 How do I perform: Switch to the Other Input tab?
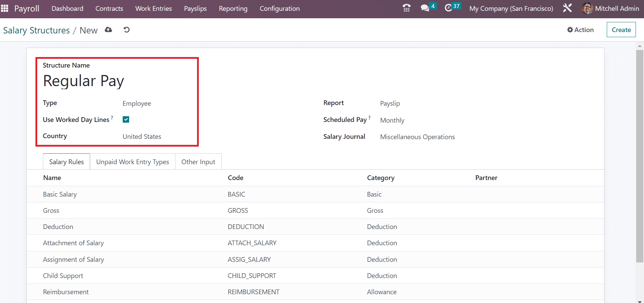click(198, 162)
